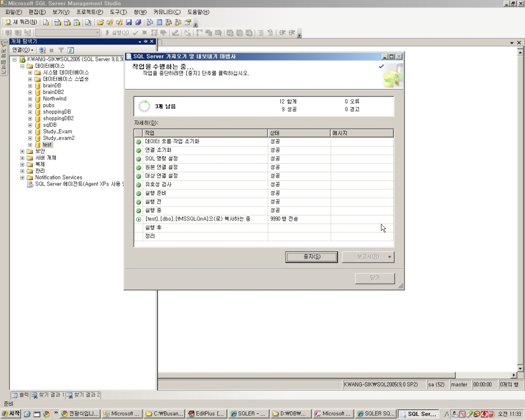Click the 중지(S) stop button
Screen dimensions: 525x420
[311, 257]
